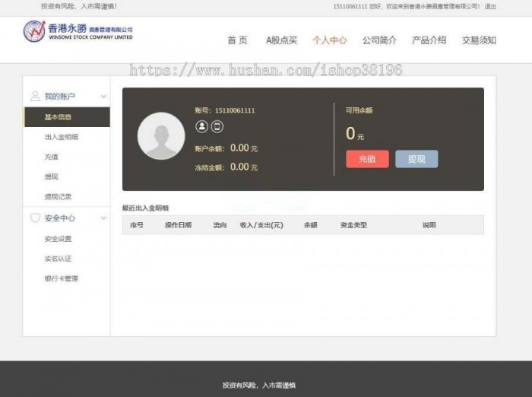The width and height of the screenshot is (532, 397).
Task: Open the 首页 navigation tab
Action: [237, 40]
